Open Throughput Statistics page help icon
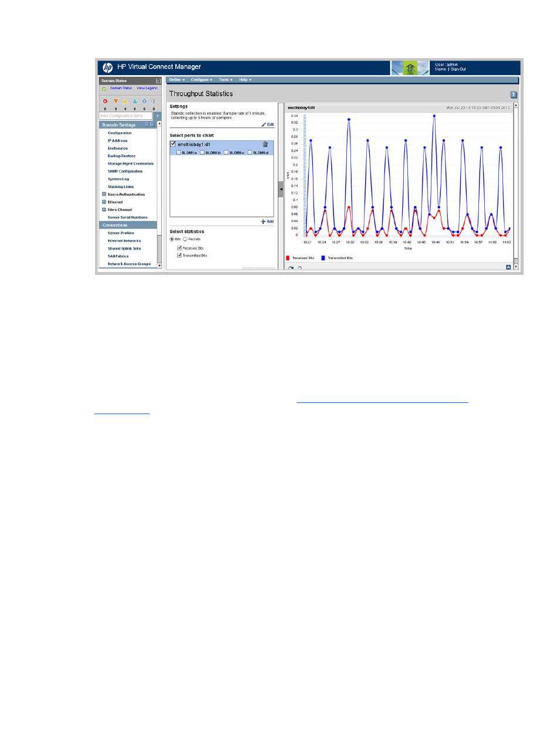Image resolution: width=560 pixels, height=746 pixels. coord(514,95)
